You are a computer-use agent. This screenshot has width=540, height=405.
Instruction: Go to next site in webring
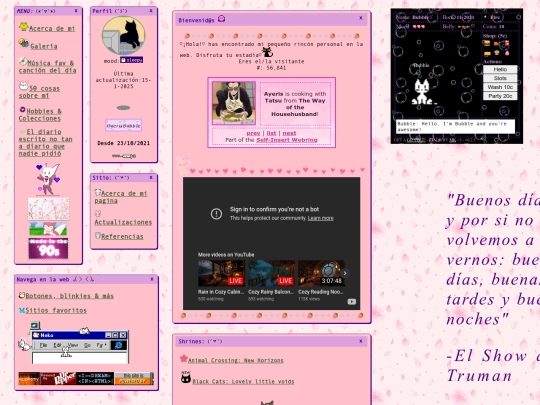tap(289, 133)
